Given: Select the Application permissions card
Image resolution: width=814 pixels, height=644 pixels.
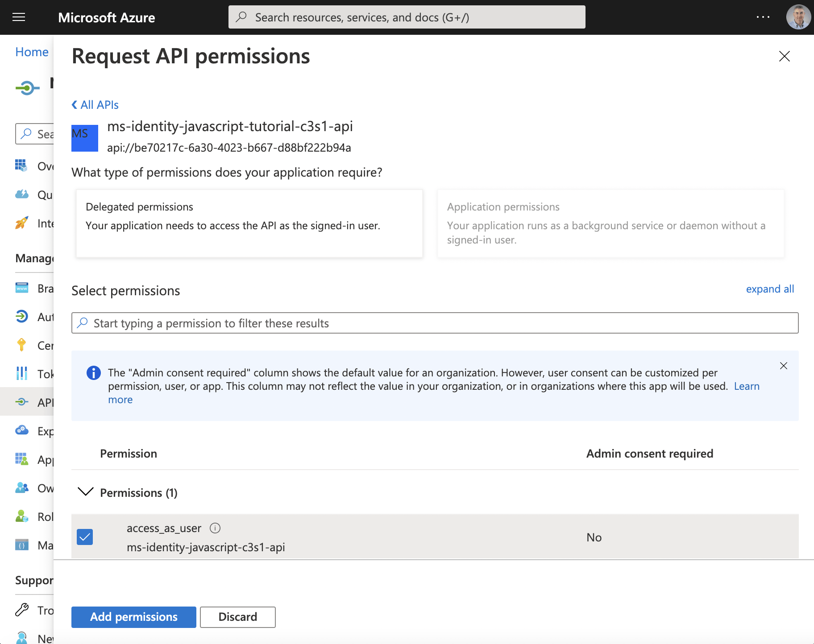Looking at the screenshot, I should pos(610,223).
